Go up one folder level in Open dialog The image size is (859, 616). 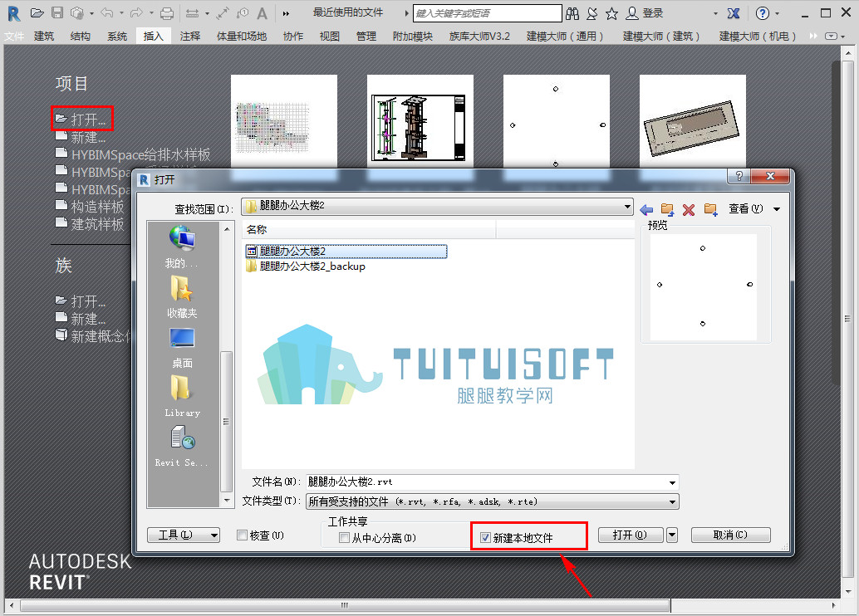coord(667,209)
